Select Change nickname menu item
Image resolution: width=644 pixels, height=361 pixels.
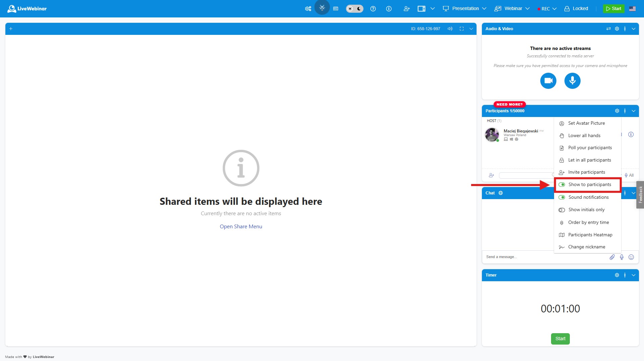pyautogui.click(x=587, y=247)
